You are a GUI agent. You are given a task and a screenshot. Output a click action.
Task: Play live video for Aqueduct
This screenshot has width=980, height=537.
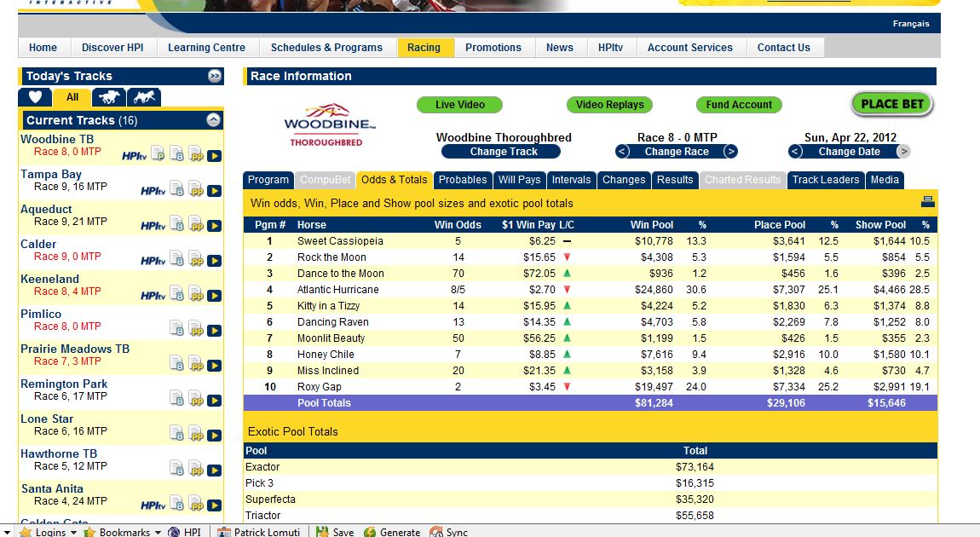215,226
